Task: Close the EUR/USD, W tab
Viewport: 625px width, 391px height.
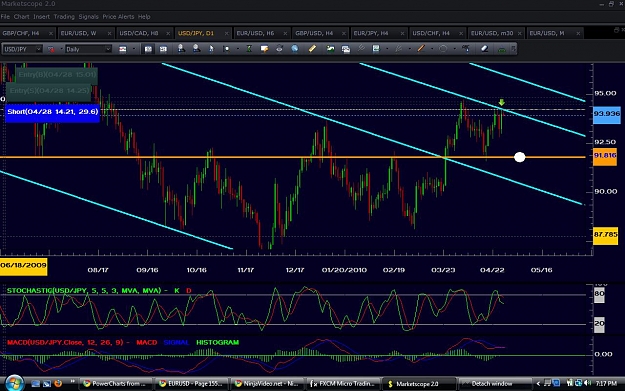Action: tap(109, 33)
